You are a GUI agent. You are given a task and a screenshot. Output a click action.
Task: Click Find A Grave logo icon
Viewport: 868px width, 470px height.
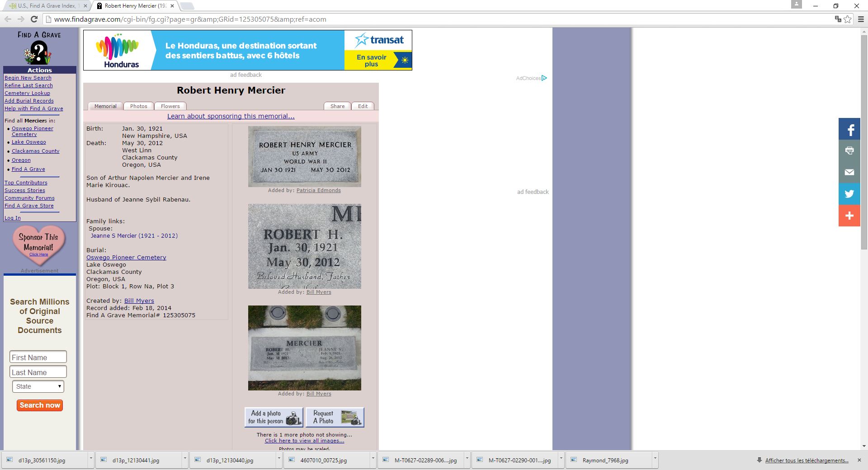(x=39, y=48)
